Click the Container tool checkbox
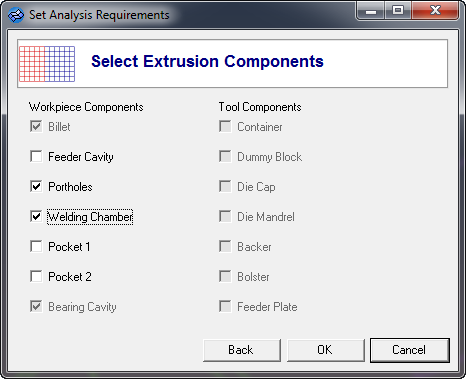This screenshot has width=466, height=379. coord(225,126)
